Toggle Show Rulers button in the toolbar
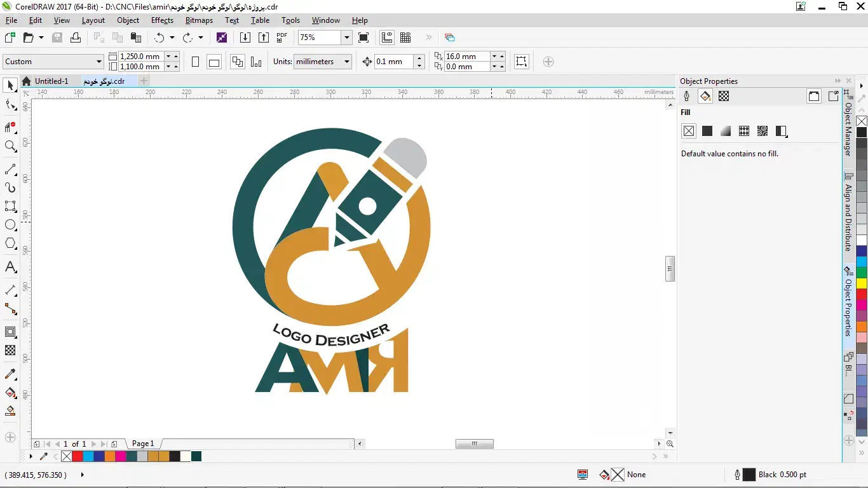868x488 pixels. coord(386,37)
